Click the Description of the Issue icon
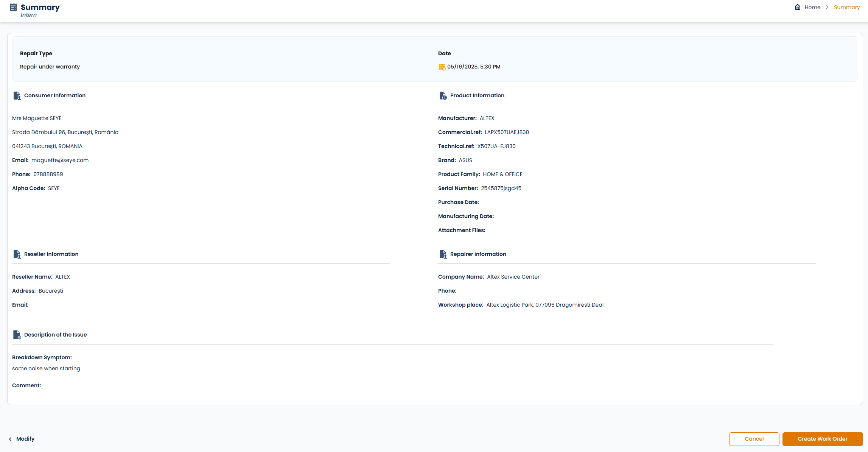This screenshot has width=868, height=452. click(x=17, y=335)
